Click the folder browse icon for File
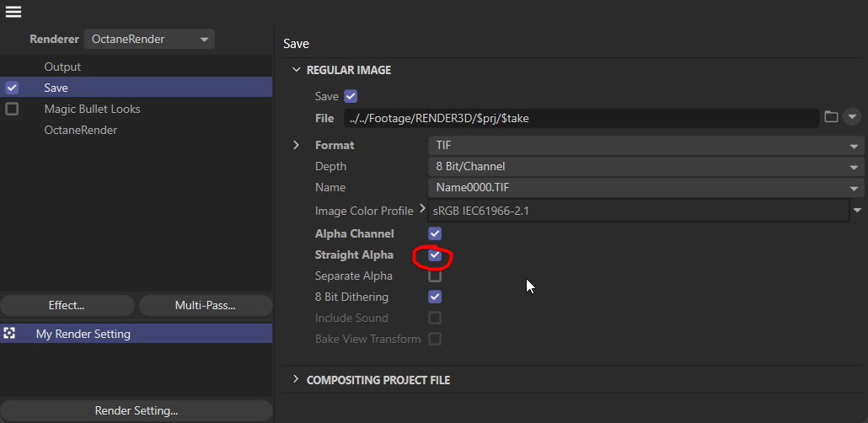 point(831,117)
